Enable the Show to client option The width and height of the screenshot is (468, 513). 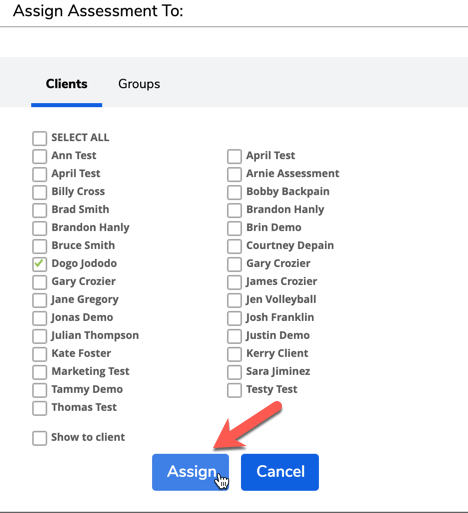39,438
